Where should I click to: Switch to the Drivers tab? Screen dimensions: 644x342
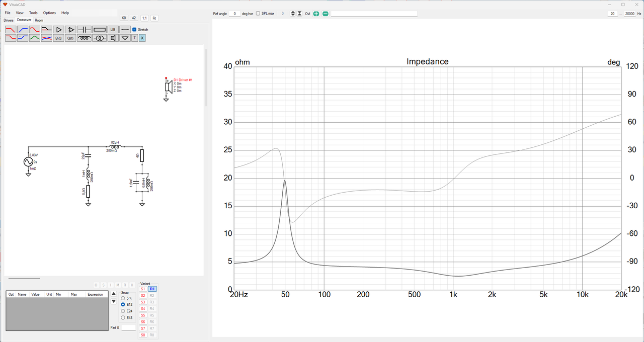[9, 20]
